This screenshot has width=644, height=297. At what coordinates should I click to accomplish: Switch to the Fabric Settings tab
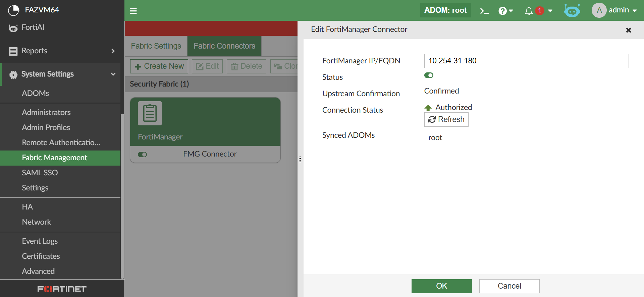click(x=156, y=46)
